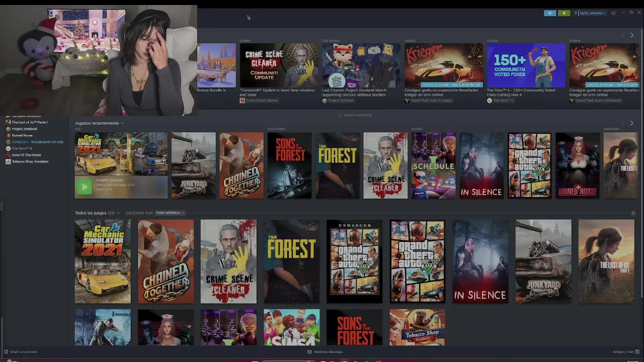Click Añadir estantería to add shelf
644x362 pixels.
click(x=355, y=115)
